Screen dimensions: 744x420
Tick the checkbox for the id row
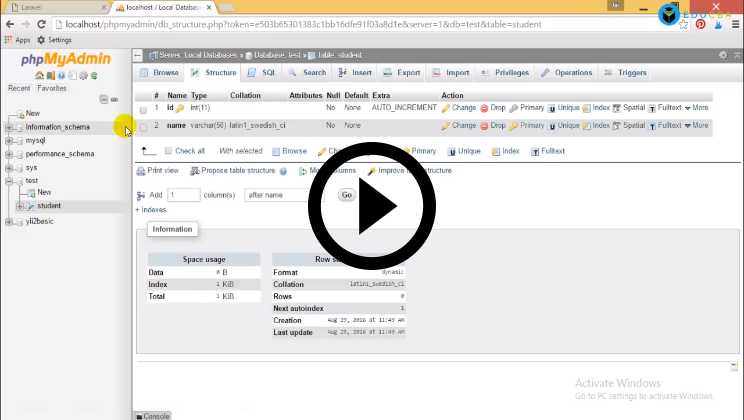click(x=143, y=108)
